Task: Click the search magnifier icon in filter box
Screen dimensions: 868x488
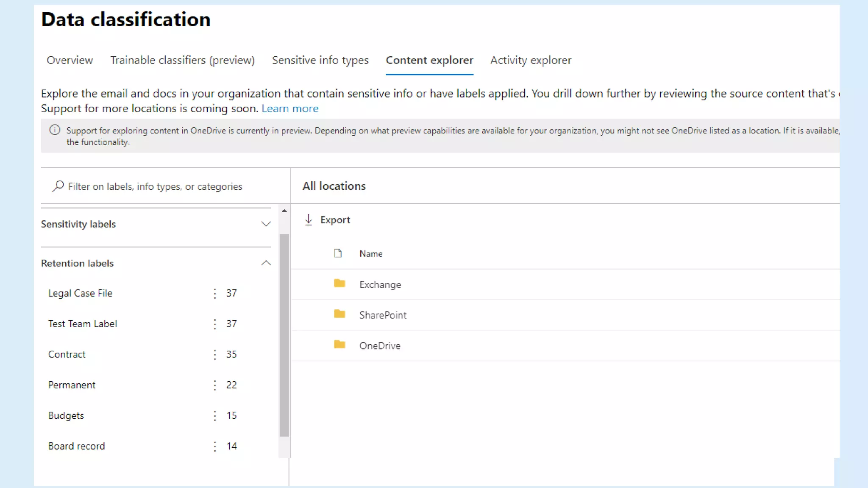Action: pyautogui.click(x=58, y=186)
